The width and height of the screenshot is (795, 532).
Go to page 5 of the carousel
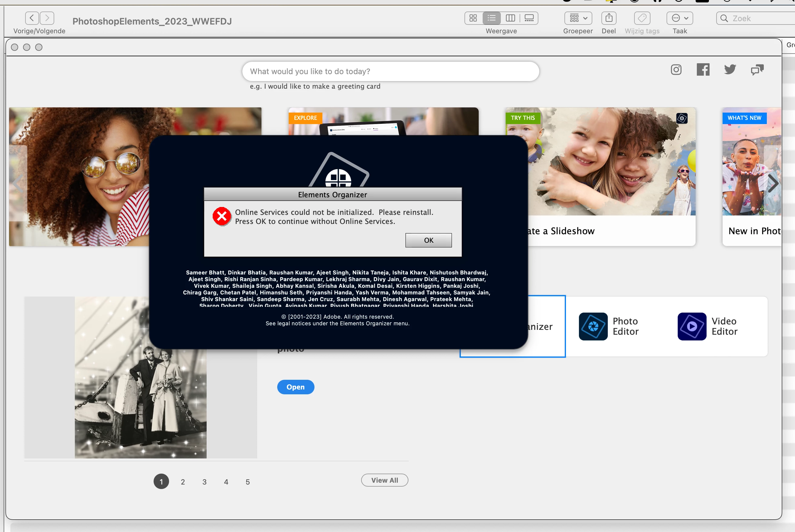tap(248, 482)
